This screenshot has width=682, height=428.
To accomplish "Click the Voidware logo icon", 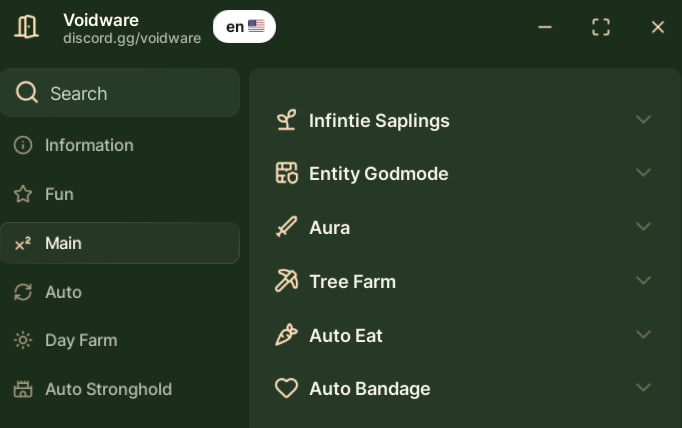I will click(x=27, y=27).
